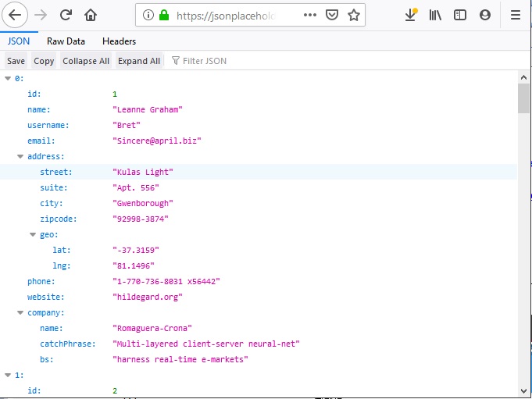
Task: Select the website value "hildegard.org"
Action: tap(148, 297)
